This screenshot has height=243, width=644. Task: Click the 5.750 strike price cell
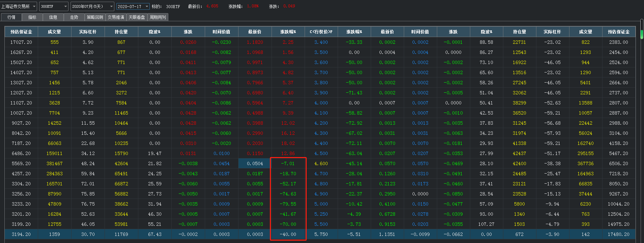point(321,234)
